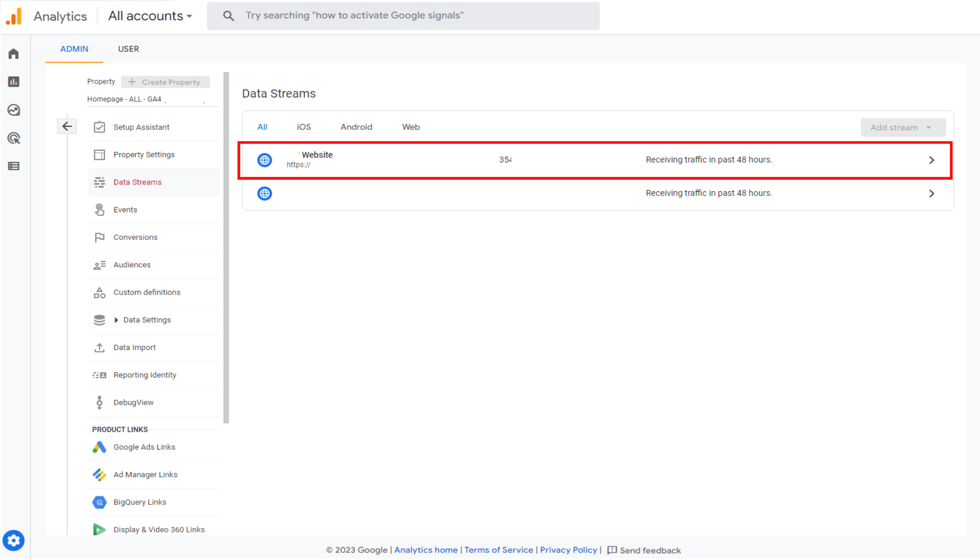Click the Ad Manager logo icon
Viewport: 980px width, 560px height.
(99, 475)
